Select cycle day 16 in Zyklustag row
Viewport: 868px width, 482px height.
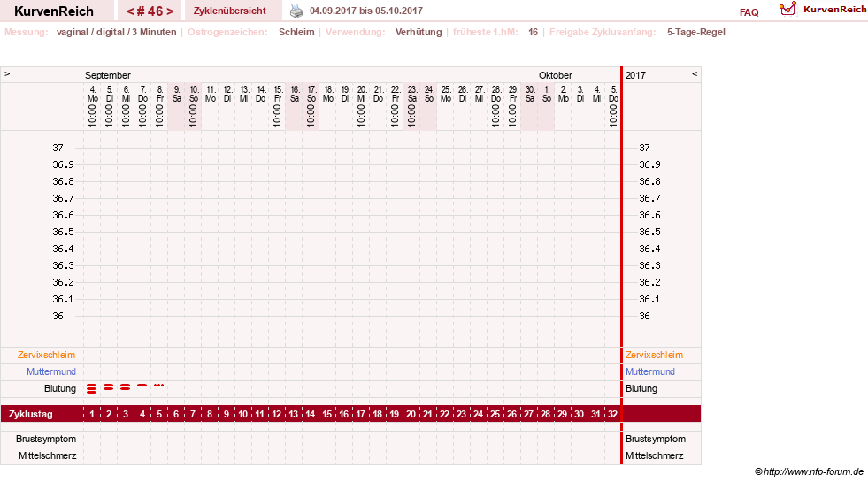(x=344, y=414)
